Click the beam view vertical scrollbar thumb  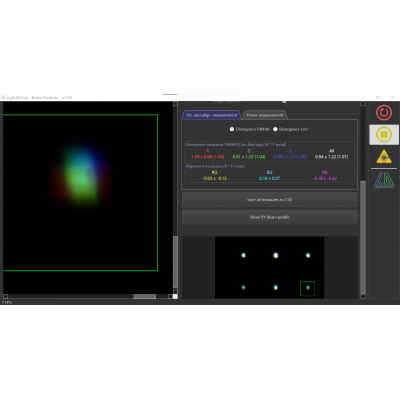tap(175, 262)
